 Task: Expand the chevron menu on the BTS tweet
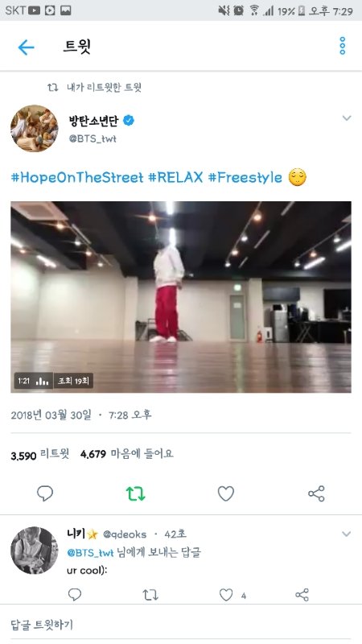pos(347,118)
